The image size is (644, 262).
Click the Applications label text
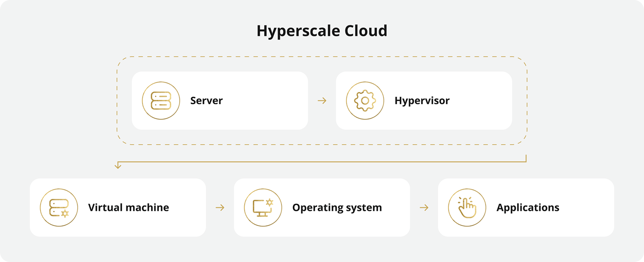(527, 207)
